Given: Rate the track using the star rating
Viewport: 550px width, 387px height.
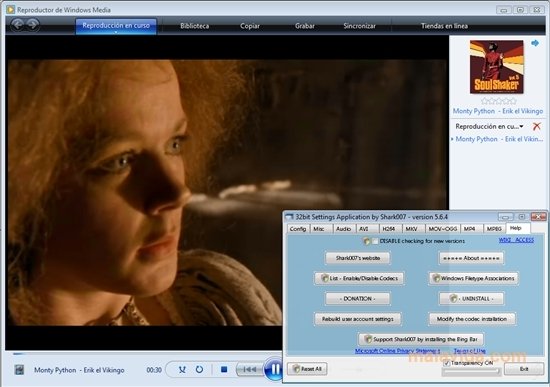Looking at the screenshot, I should (x=498, y=101).
